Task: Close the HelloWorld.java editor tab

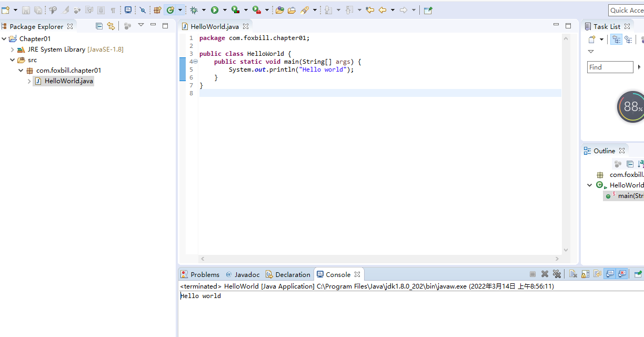Action: click(x=246, y=26)
